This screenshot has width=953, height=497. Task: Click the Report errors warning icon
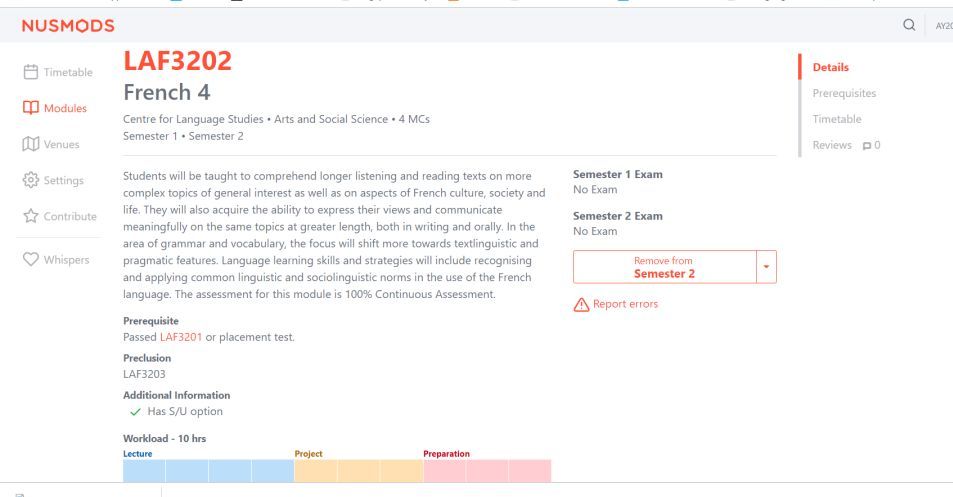[x=581, y=305]
